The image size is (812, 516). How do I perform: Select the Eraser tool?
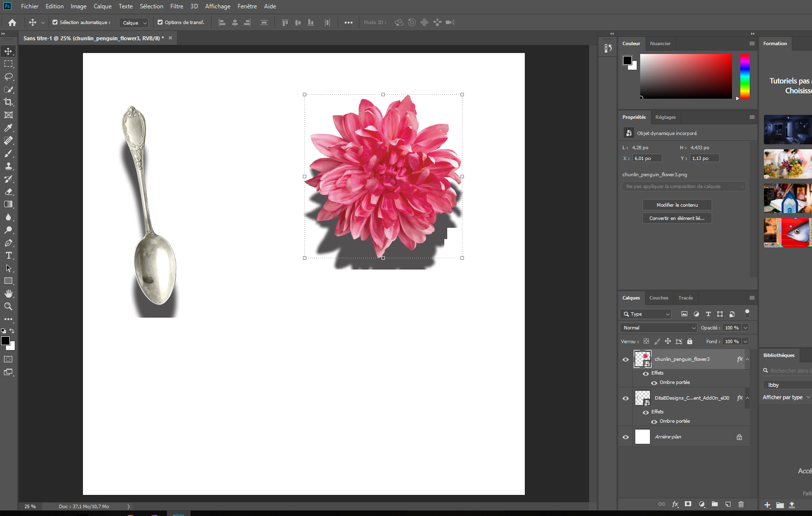pos(8,191)
